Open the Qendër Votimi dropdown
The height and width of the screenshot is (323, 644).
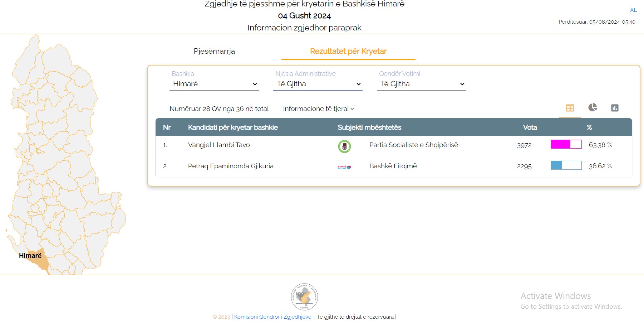tap(422, 84)
